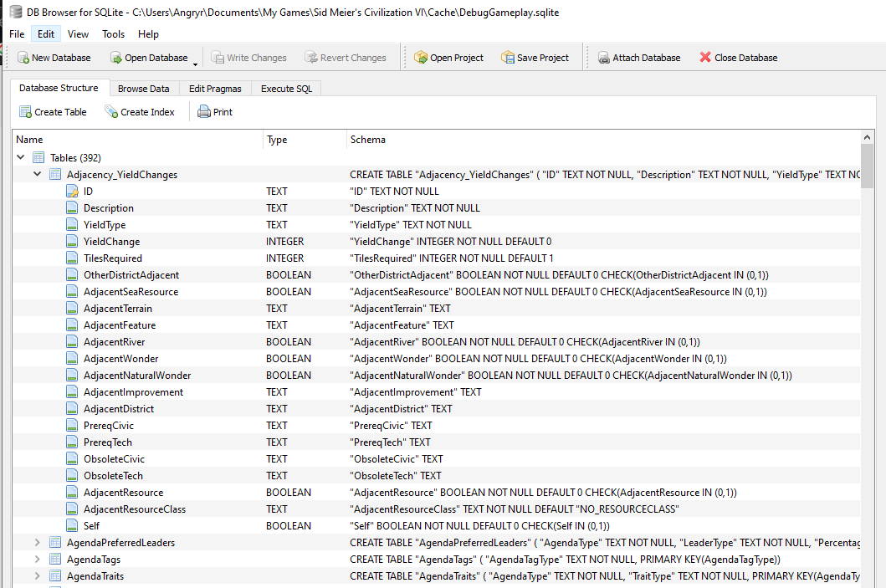
Task: Switch to the Browse Data tab
Action: (x=143, y=89)
